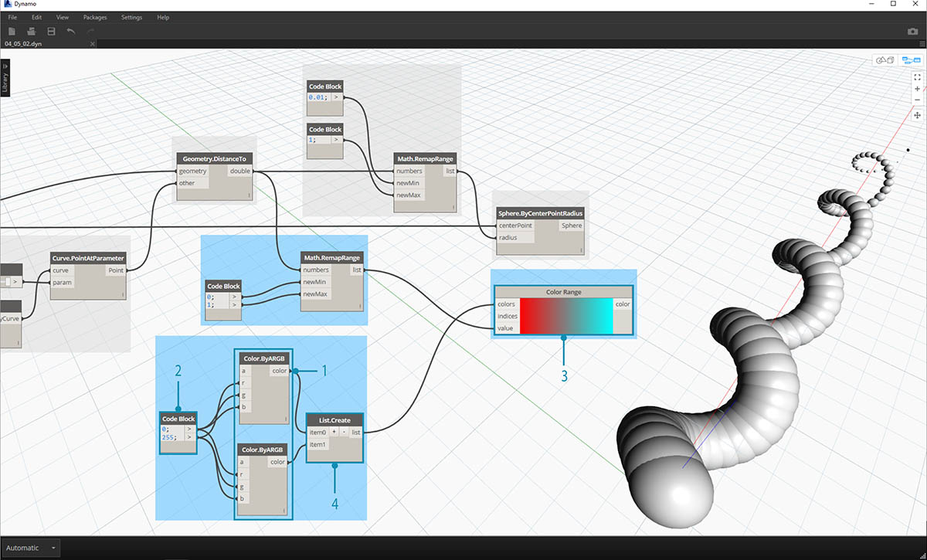Add an input with List.Create plus button
Screen dimensions: 927x560
pos(334,433)
